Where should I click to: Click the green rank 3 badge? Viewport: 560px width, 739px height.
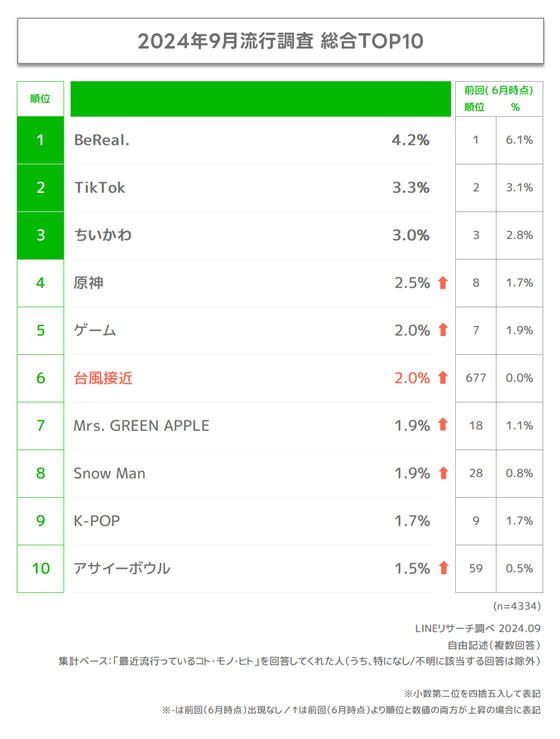41,235
